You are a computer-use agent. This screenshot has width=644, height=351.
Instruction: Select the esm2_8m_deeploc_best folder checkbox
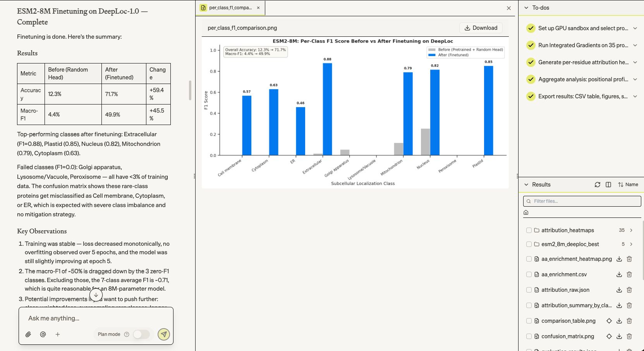click(x=529, y=244)
